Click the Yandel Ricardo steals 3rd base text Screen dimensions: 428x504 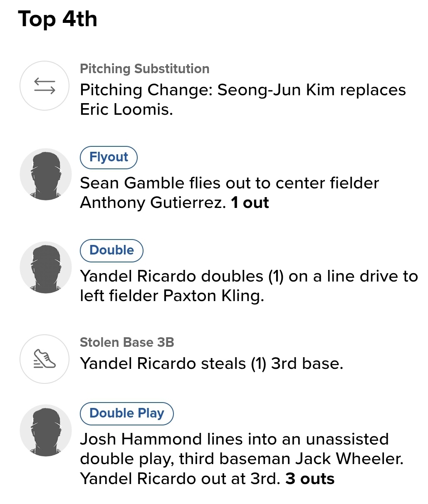click(211, 363)
